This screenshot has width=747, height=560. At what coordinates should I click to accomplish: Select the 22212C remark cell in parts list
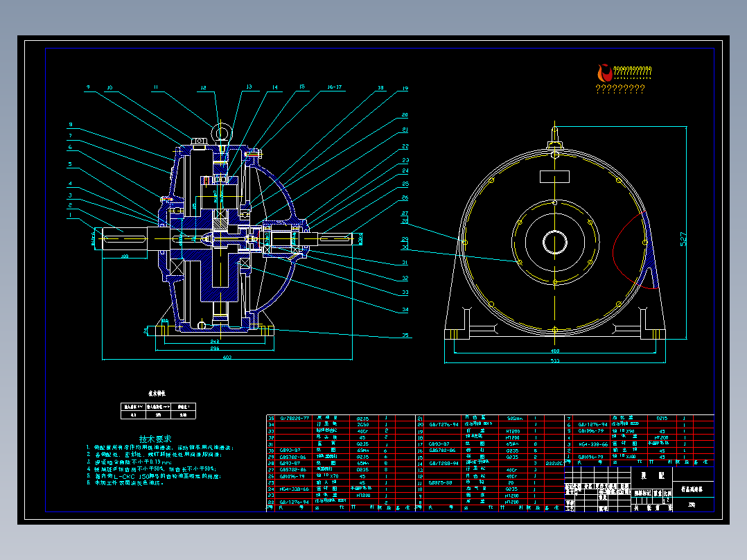[x=554, y=463]
